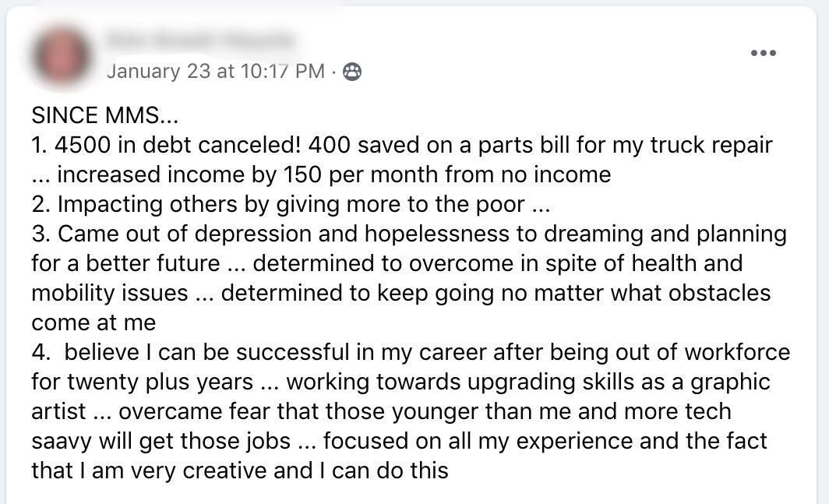Click the "SINCE MMS..." opening line

105,116
